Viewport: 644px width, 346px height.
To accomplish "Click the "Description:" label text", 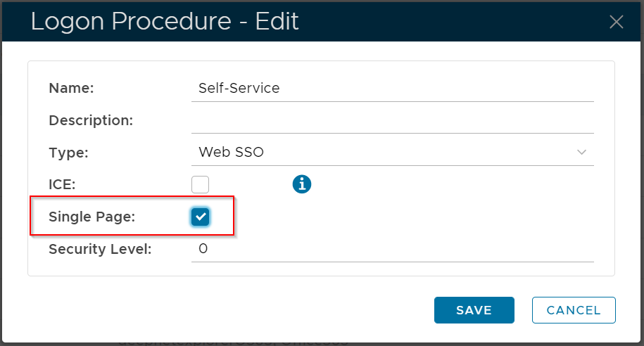I will [91, 120].
